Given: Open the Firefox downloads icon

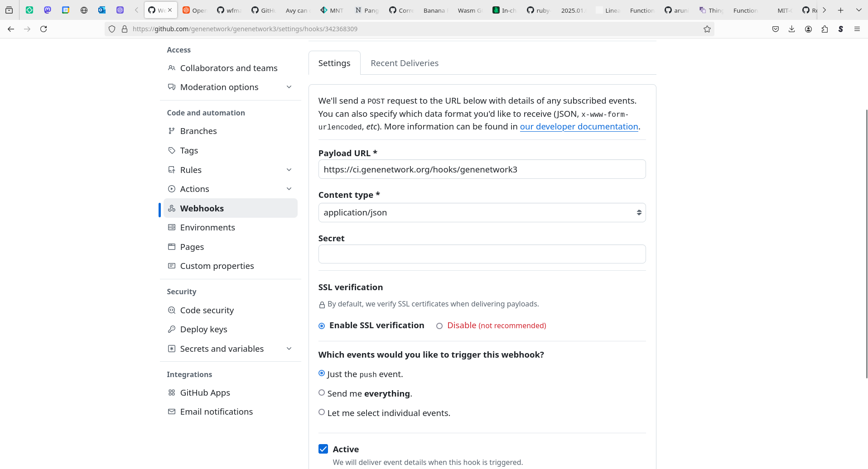Looking at the screenshot, I should click(x=791, y=29).
